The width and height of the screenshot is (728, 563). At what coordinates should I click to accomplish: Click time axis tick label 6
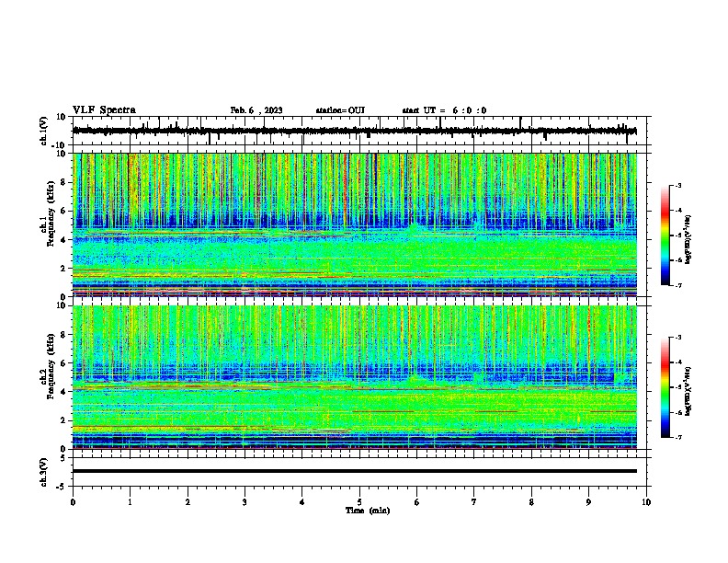tap(417, 502)
